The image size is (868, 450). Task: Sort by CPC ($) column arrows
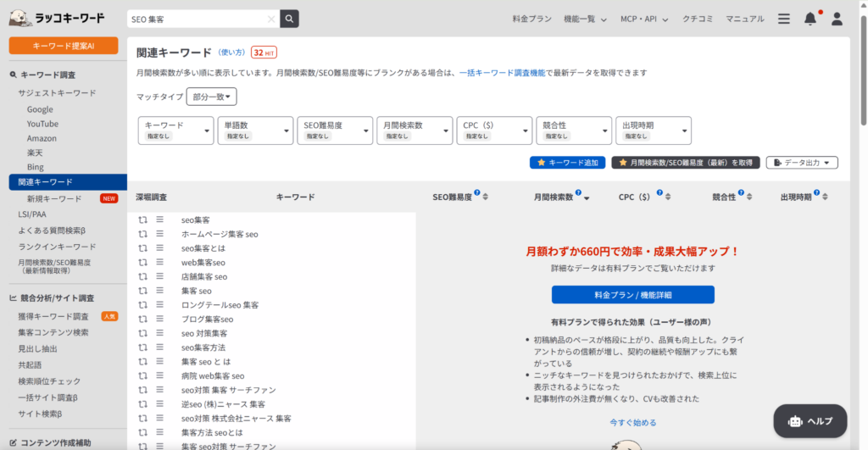coord(668,197)
